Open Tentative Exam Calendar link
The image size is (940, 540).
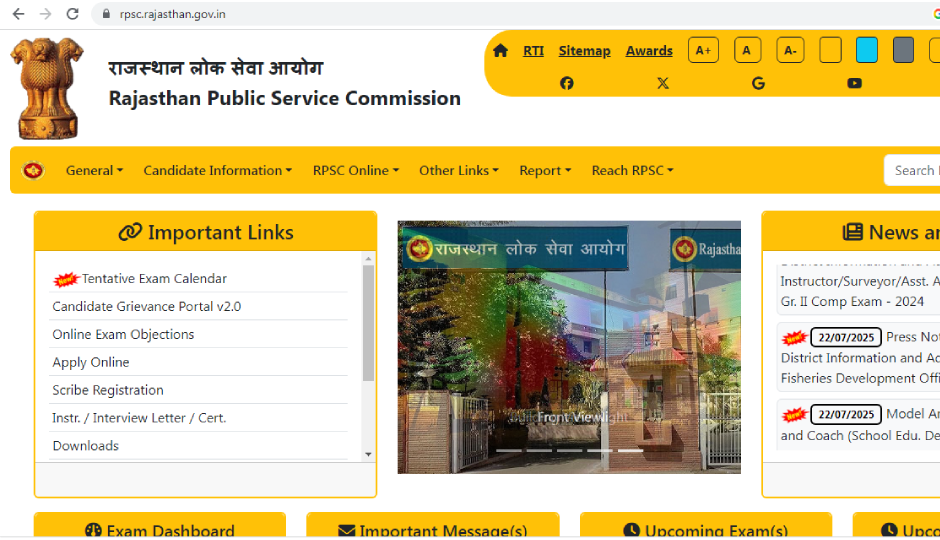click(154, 279)
